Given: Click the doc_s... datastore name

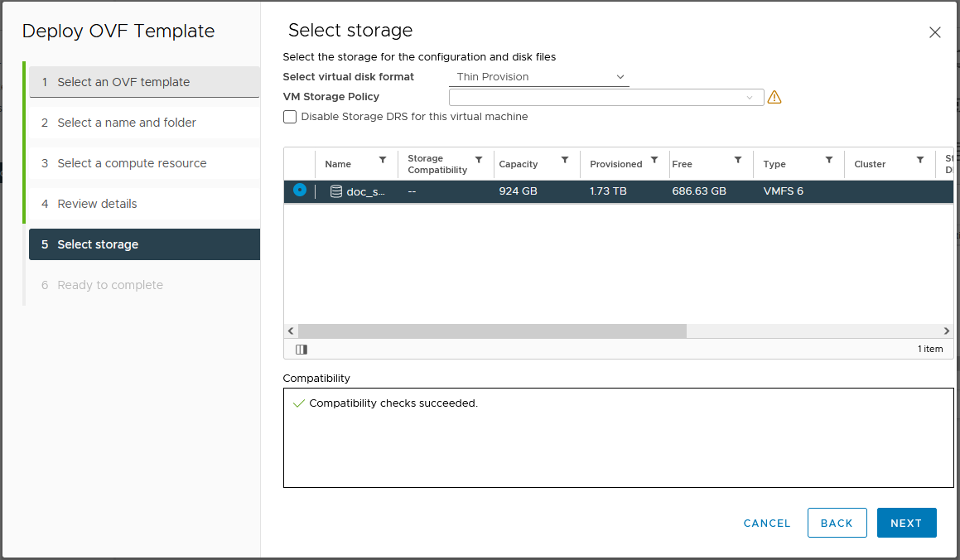Looking at the screenshot, I should click(365, 191).
